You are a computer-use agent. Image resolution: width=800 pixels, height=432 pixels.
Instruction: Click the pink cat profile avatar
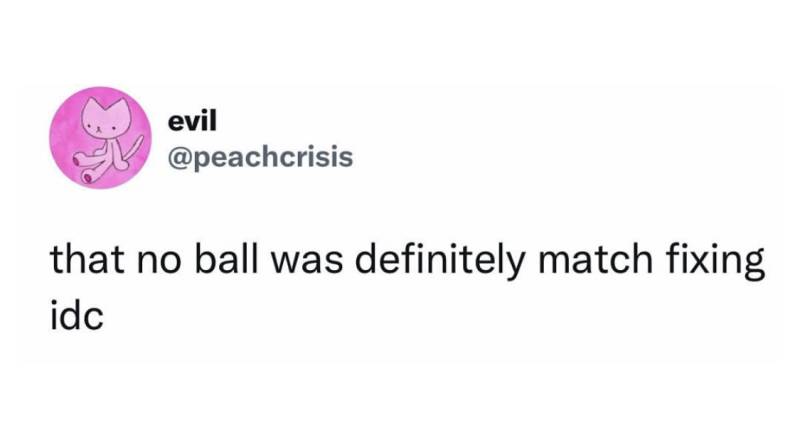102,137
